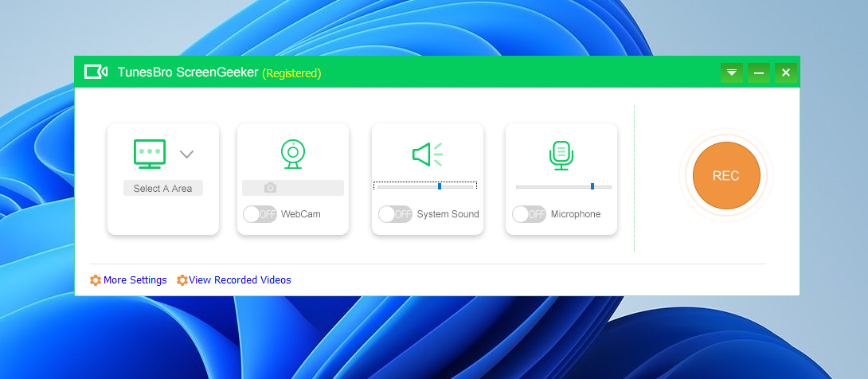Close the ScreenGeeker window
Viewport: 868px width, 379px height.
(x=786, y=72)
